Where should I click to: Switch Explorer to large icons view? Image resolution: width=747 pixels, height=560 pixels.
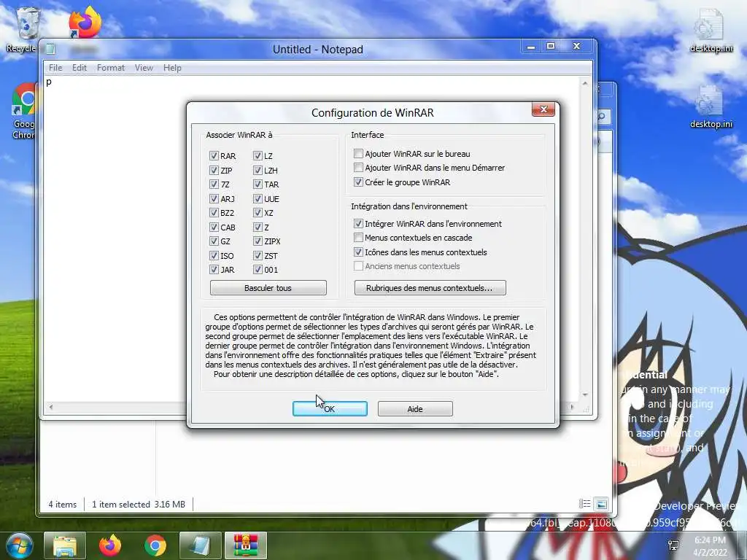point(602,504)
